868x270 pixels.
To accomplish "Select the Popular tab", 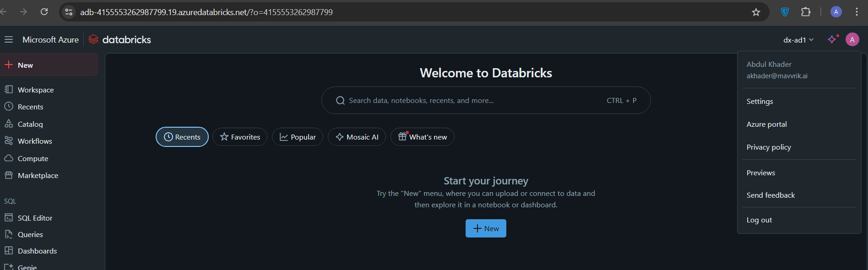I will 298,137.
